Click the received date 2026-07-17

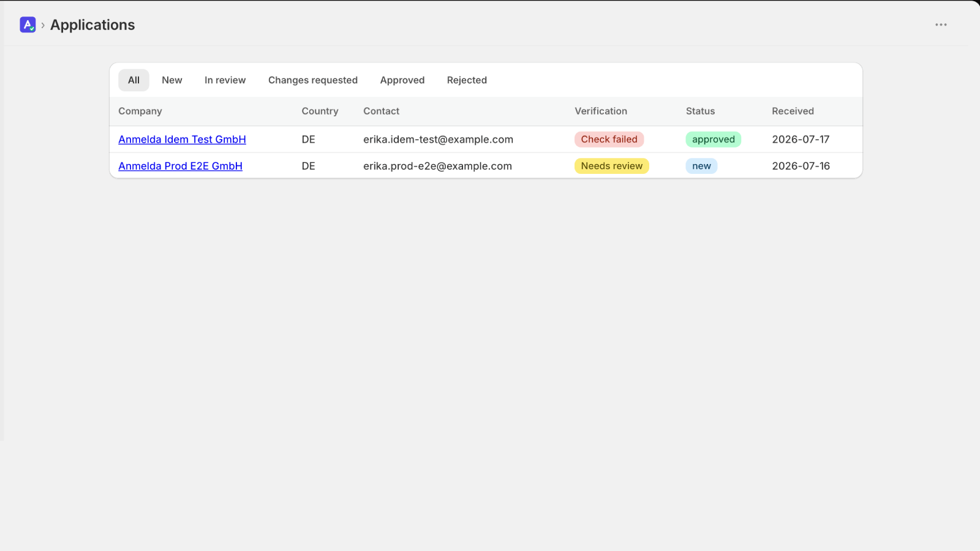[801, 140]
